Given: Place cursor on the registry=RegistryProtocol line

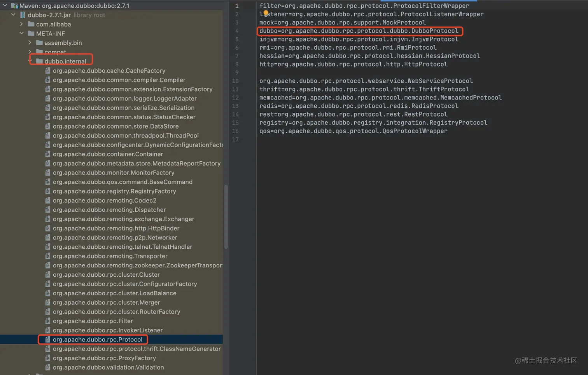Looking at the screenshot, I should coord(373,122).
